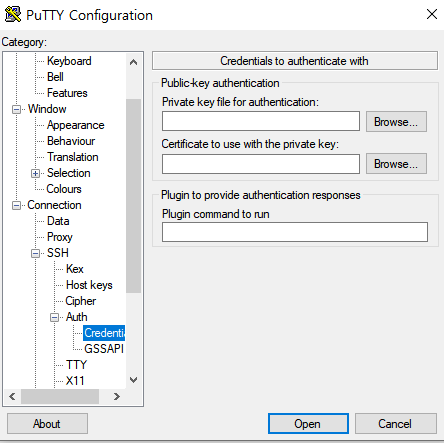Select the Translation tree item
The image size is (444, 443).
pos(73,157)
